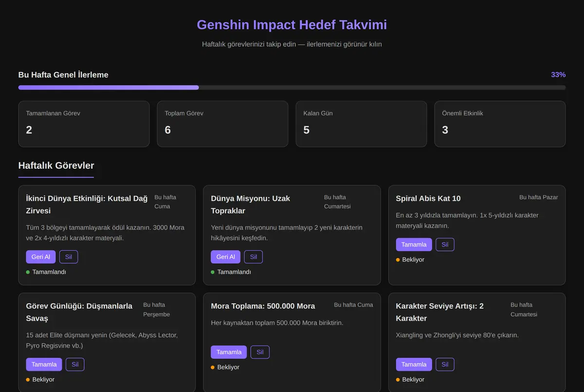The height and width of the screenshot is (392, 584).
Task: Click the Görev Günlüğü: Düşmanlarla Savaş title
Action: coord(79,312)
